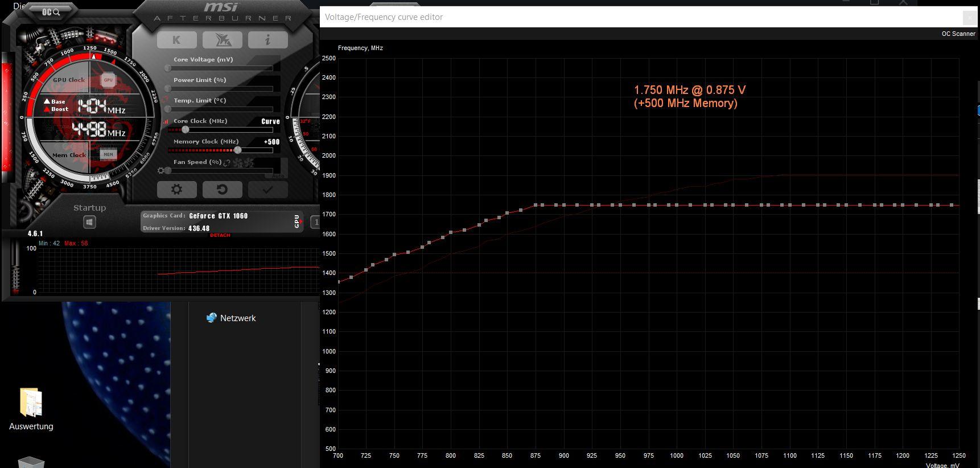
Task: Select Netzwerk in the navigation pane
Action: click(237, 318)
